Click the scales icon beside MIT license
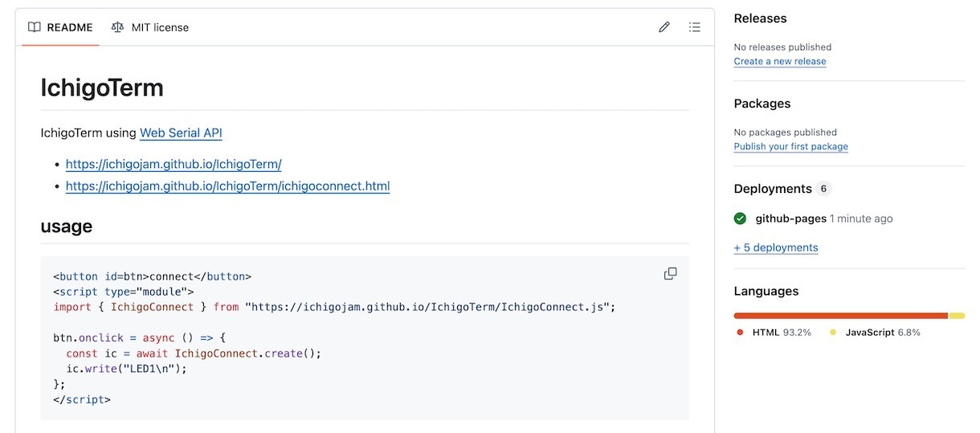This screenshot has height=433, width=980. coord(118,27)
